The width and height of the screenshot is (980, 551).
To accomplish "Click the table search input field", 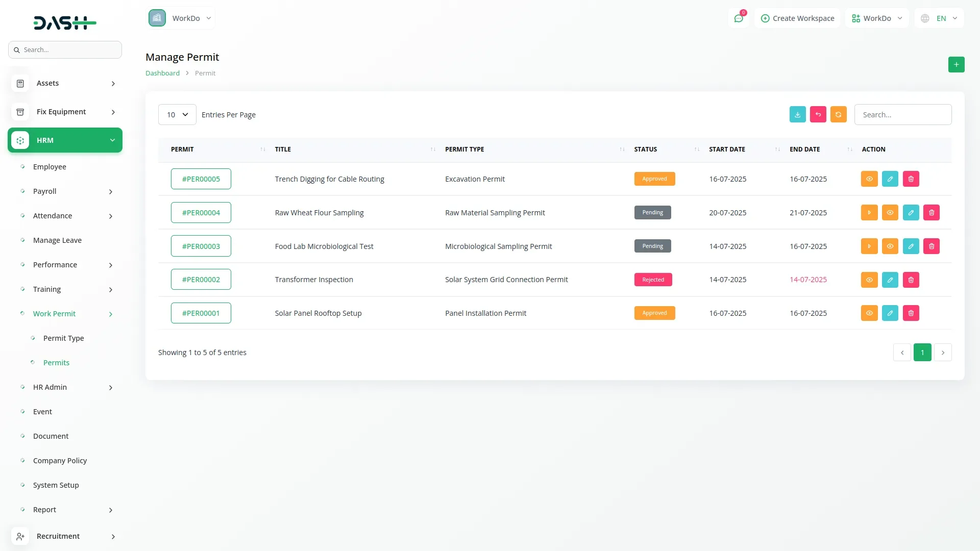I will pyautogui.click(x=902, y=115).
